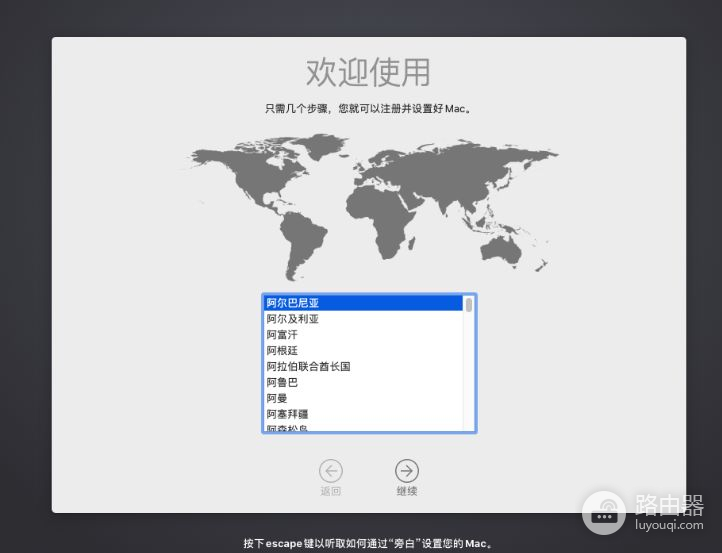Choose 阿富汗 from the country list
Image resolution: width=722 pixels, height=553 pixels.
coord(282,335)
